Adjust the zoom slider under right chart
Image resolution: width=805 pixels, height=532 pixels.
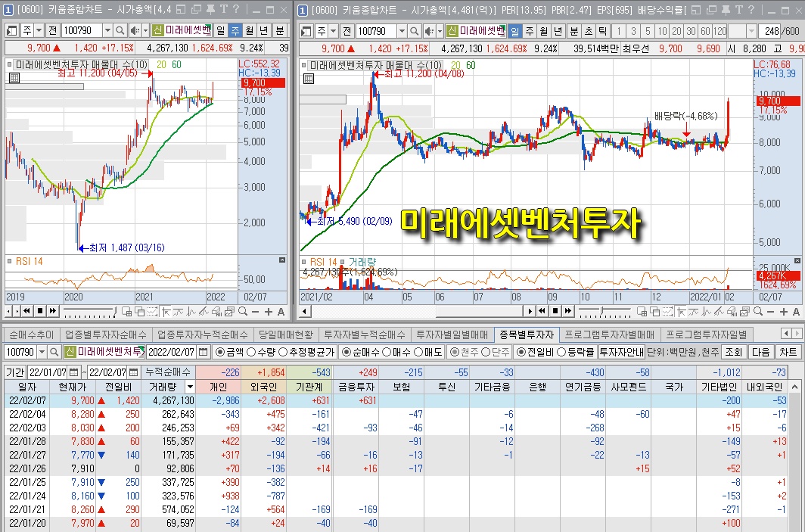(x=605, y=311)
